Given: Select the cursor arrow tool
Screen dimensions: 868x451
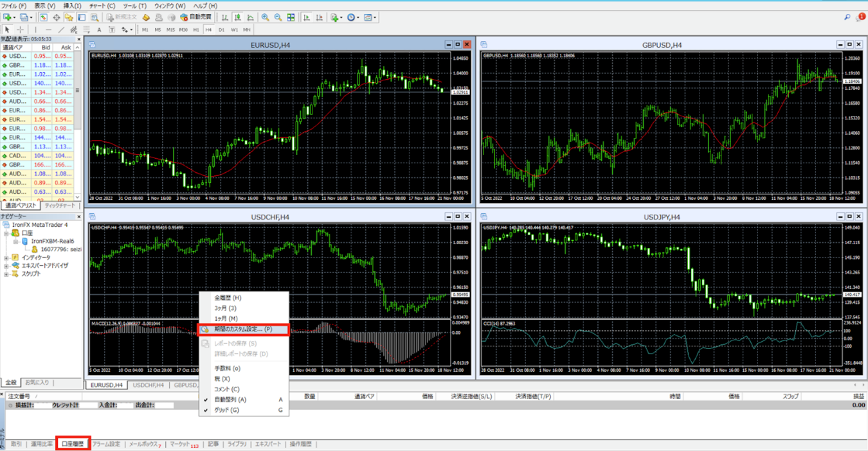Looking at the screenshot, I should click(x=7, y=30).
